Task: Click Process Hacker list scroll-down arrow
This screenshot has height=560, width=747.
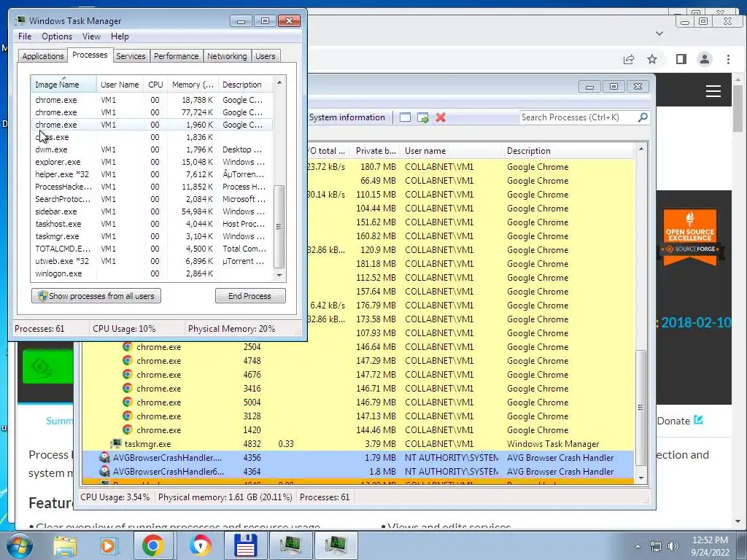Action: [x=641, y=478]
